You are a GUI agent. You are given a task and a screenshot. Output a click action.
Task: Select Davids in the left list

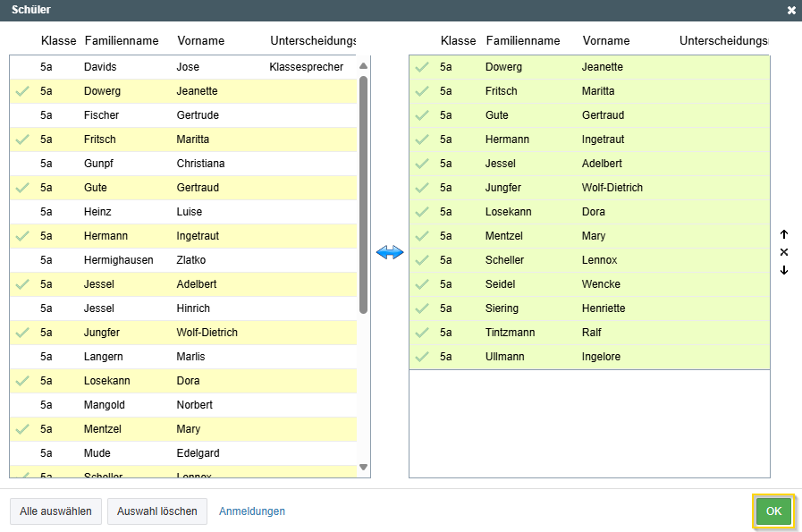tap(183, 67)
